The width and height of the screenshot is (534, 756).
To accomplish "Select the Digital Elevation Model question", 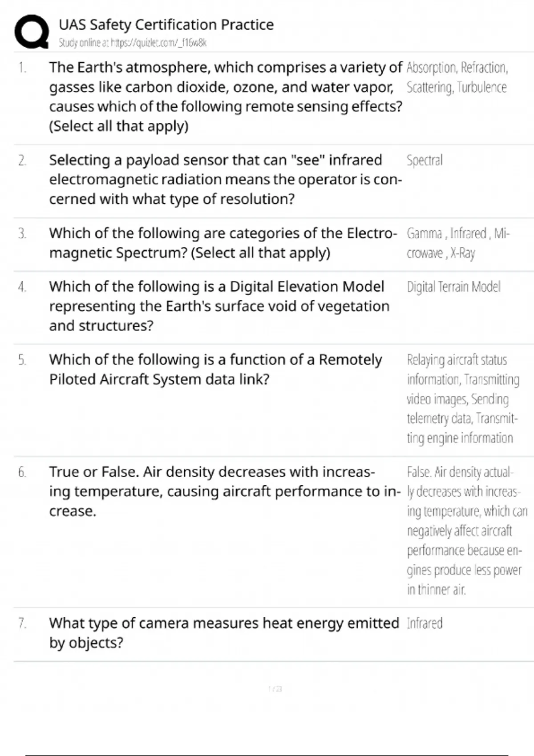I will pos(219,306).
